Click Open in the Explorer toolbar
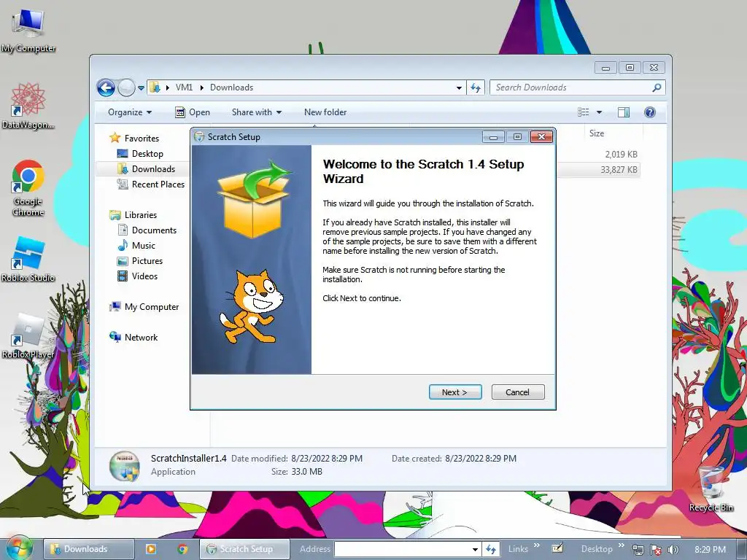 193,112
